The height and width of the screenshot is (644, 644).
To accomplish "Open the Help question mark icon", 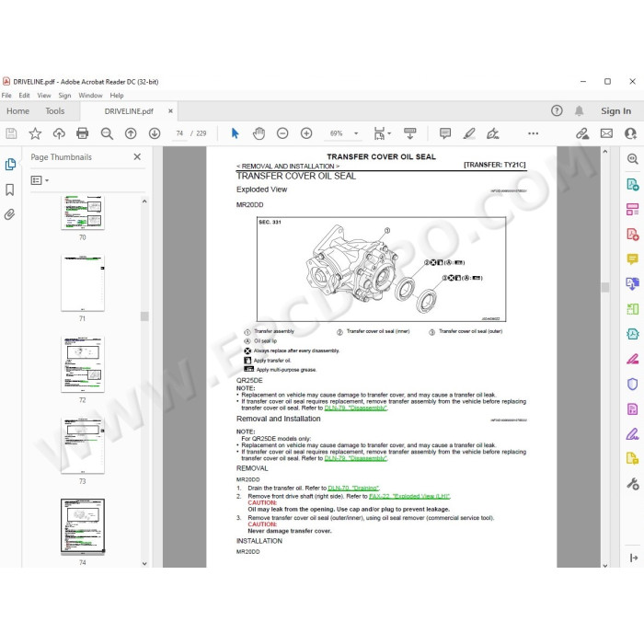I will click(557, 111).
